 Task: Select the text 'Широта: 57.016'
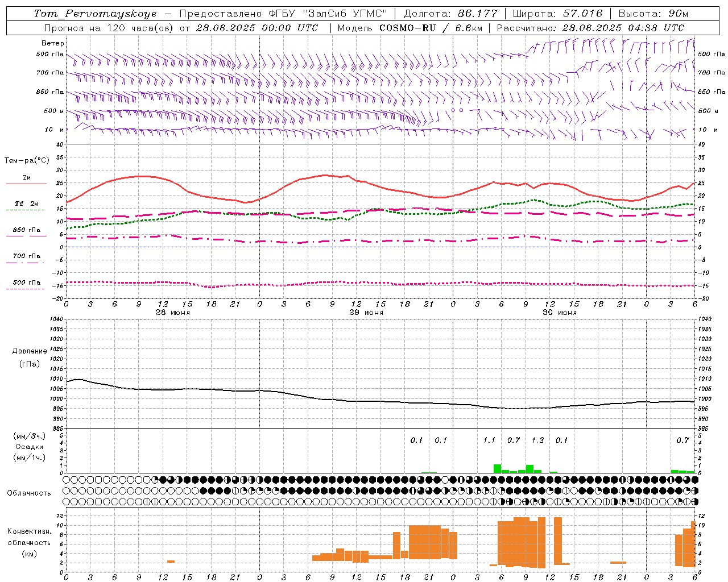557,14
